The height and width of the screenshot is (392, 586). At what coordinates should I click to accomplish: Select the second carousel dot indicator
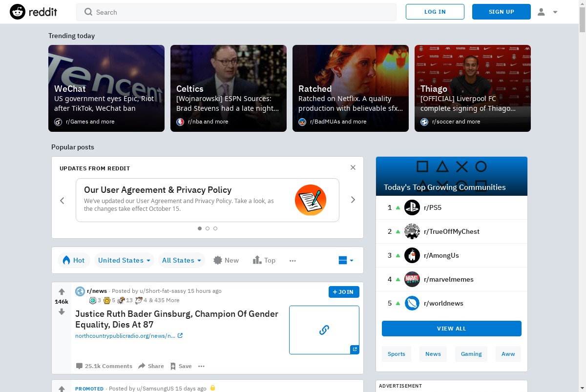pos(208,228)
